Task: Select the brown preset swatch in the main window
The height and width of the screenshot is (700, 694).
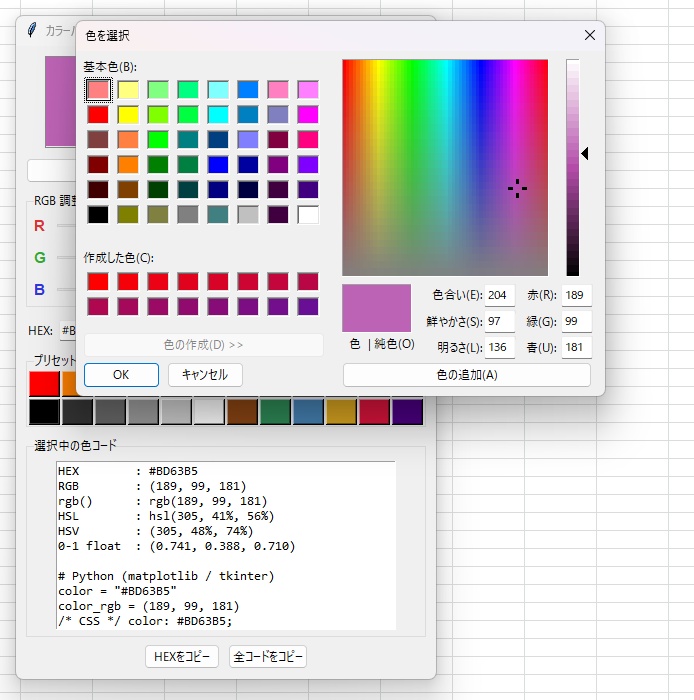Action: click(242, 412)
